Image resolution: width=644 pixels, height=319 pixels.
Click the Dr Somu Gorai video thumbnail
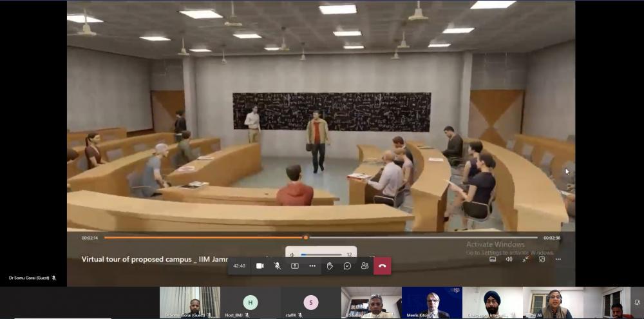coord(190,303)
